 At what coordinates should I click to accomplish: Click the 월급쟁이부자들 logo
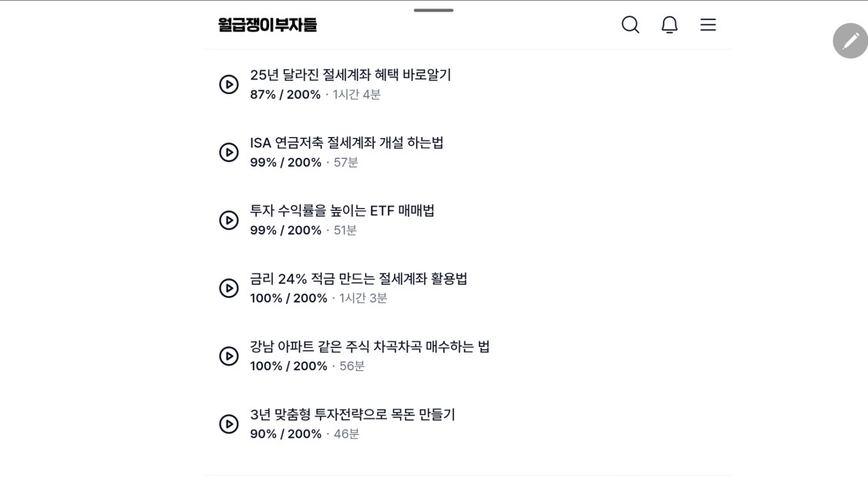(267, 25)
